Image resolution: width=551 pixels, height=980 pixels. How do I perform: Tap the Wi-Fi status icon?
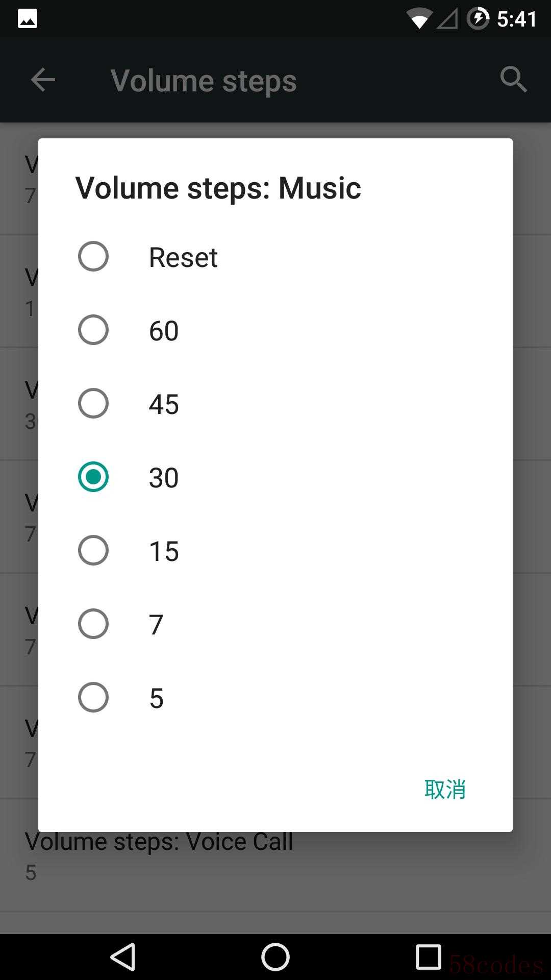[x=419, y=20]
